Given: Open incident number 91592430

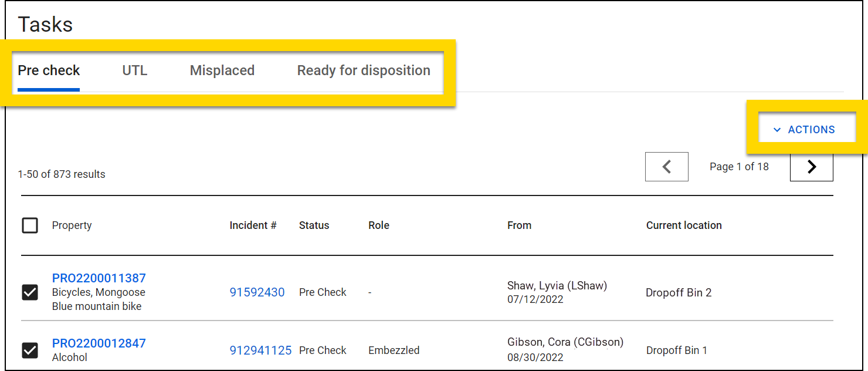Looking at the screenshot, I should click(257, 292).
